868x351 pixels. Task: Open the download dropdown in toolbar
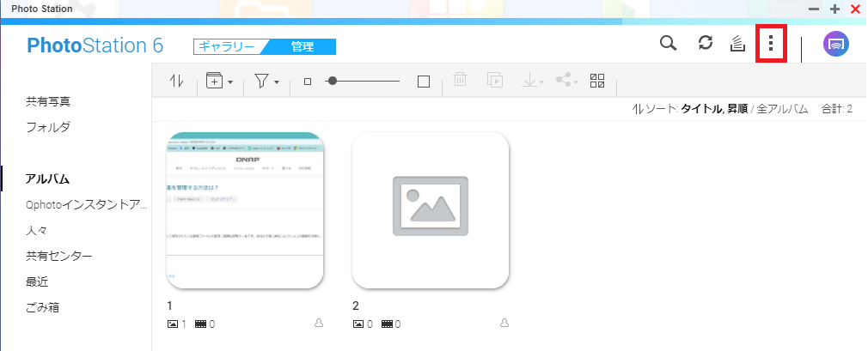coord(533,81)
